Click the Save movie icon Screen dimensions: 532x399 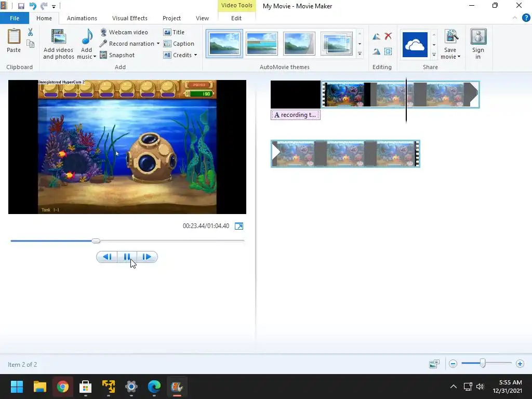point(451,36)
